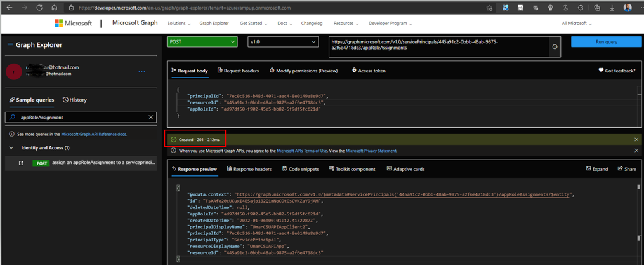Switch to Modify permissions (Preview) tab
644x265 pixels.
pos(303,71)
